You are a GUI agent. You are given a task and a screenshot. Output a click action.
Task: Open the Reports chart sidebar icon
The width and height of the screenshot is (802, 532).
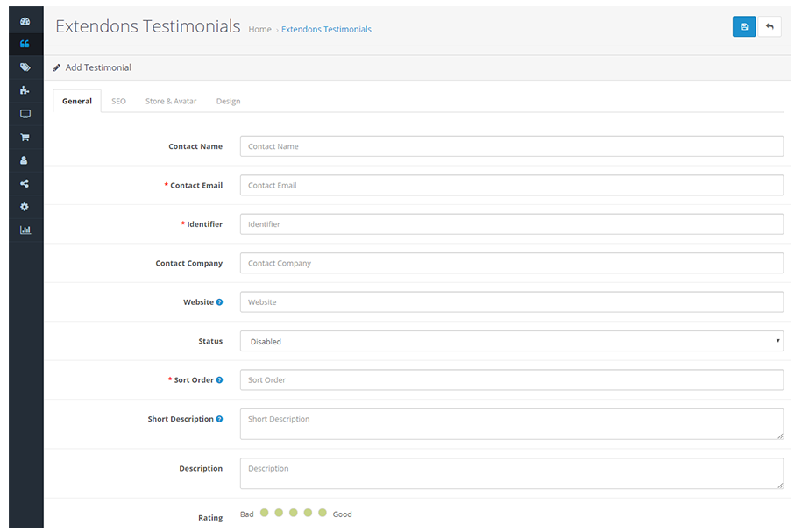pyautogui.click(x=25, y=230)
